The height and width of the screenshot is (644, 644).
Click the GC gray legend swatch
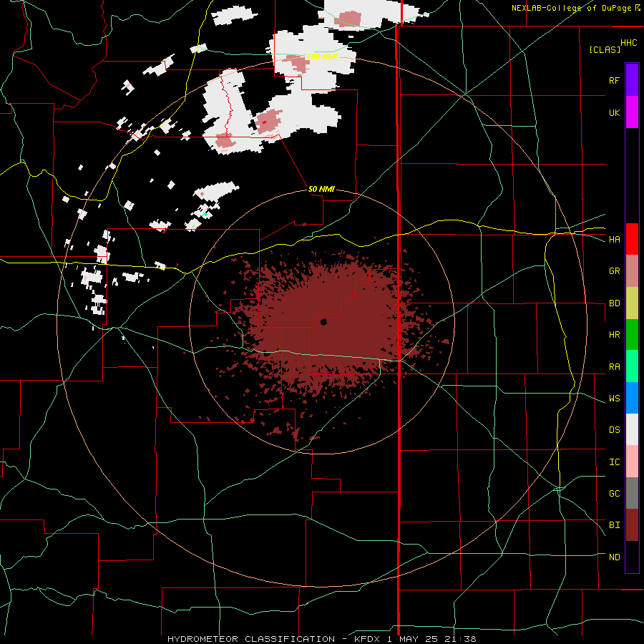coord(632,493)
